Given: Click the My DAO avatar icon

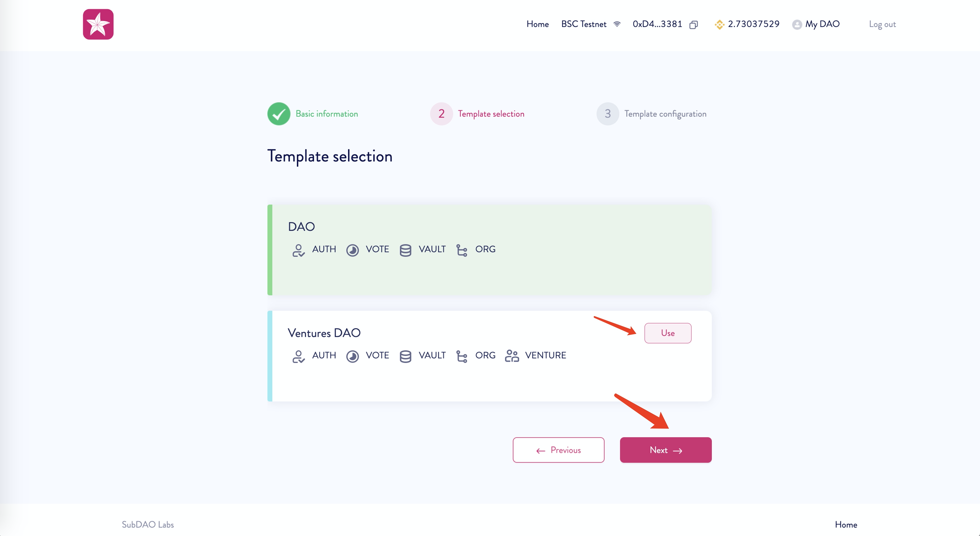Looking at the screenshot, I should pos(797,25).
